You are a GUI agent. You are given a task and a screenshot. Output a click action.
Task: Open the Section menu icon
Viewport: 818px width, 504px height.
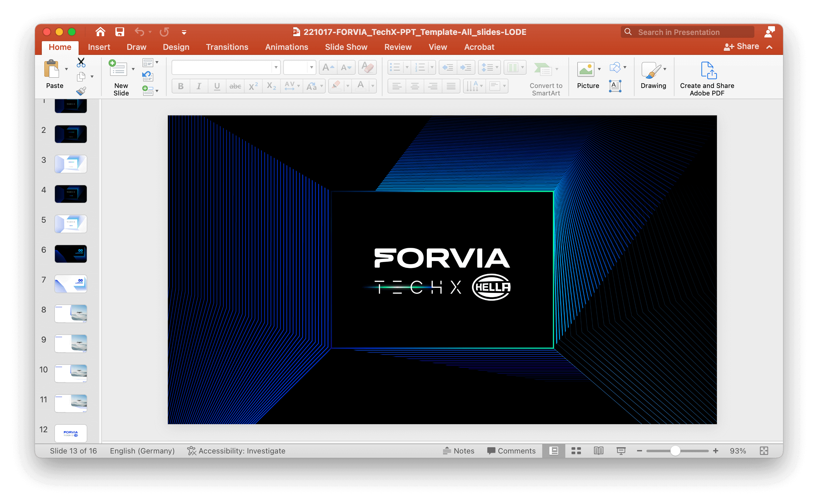150,91
